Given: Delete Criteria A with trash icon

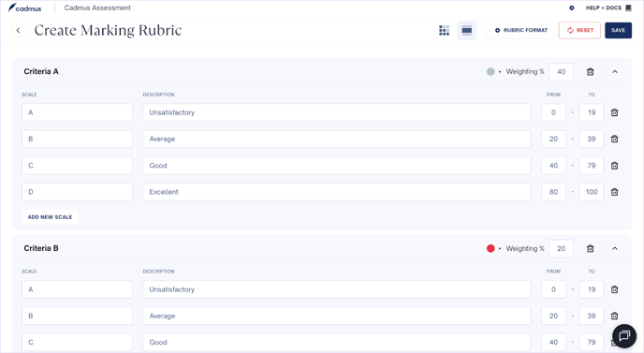Looking at the screenshot, I should click(591, 72).
